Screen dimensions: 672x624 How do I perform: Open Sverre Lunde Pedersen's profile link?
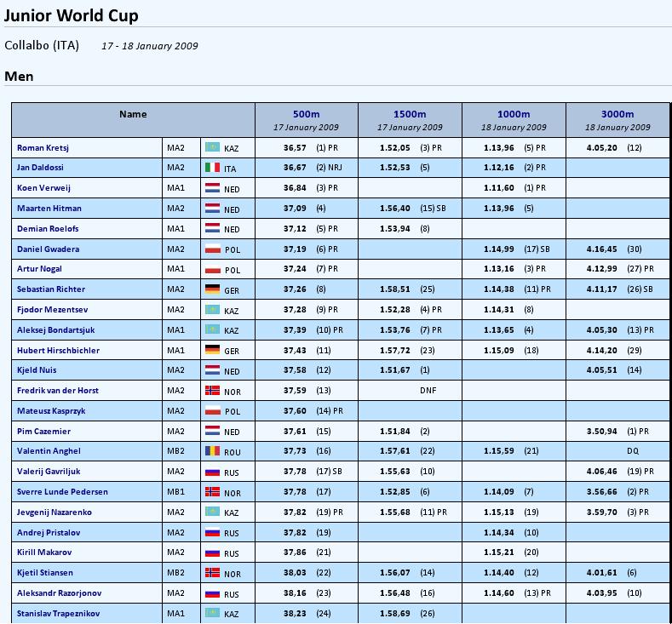pos(62,492)
